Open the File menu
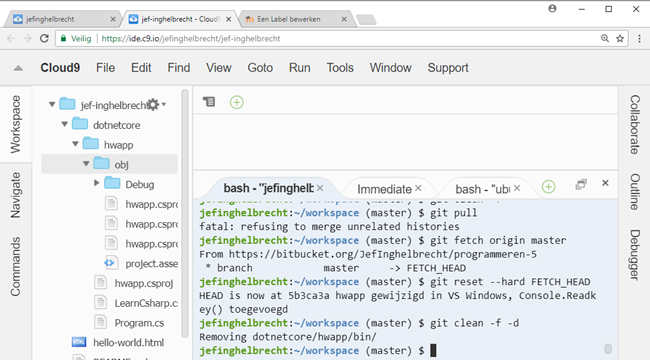The height and width of the screenshot is (360, 650). point(105,68)
